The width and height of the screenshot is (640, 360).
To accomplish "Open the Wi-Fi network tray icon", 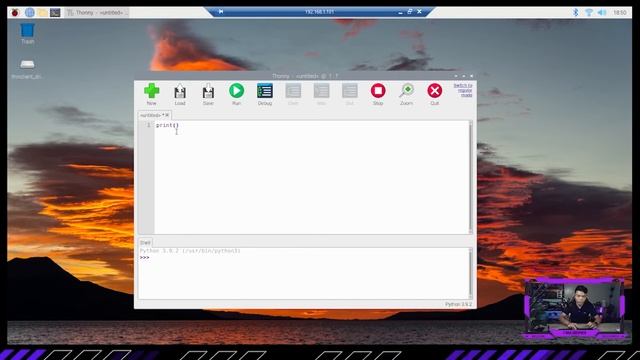I will coord(589,13).
